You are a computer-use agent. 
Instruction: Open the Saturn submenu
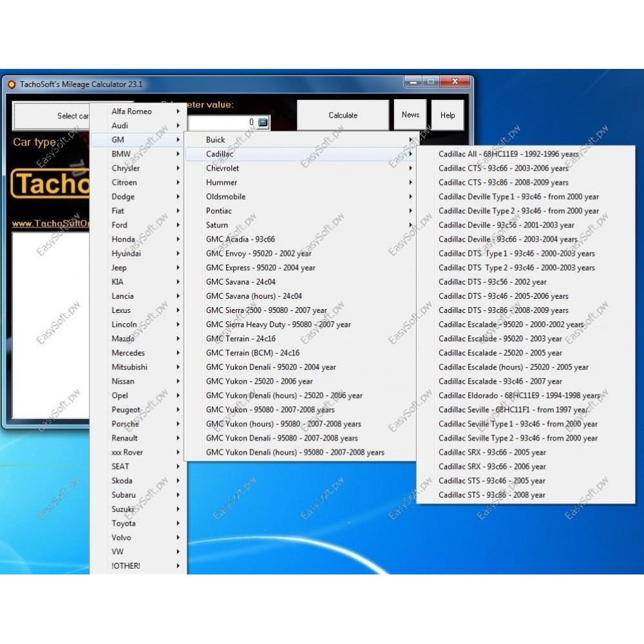pos(300,225)
